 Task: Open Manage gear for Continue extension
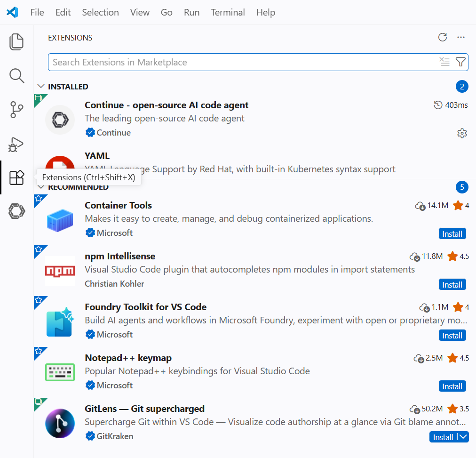pos(462,133)
